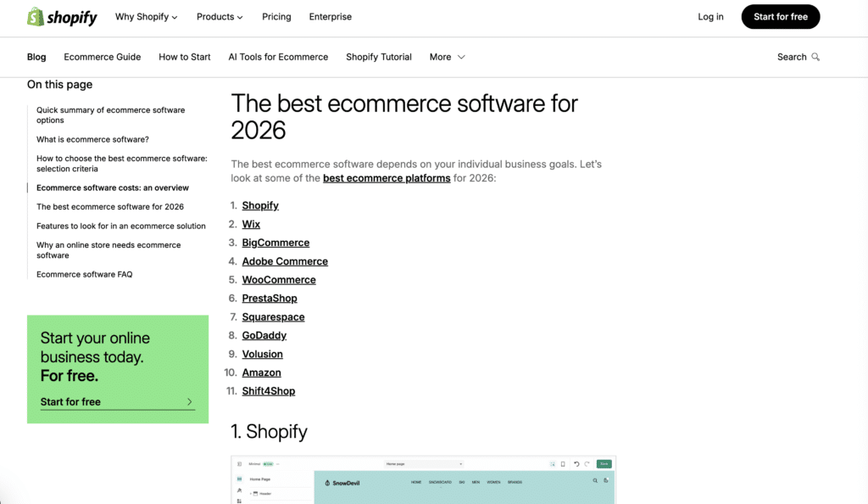Click the Adobe Commerce list link

point(285,261)
